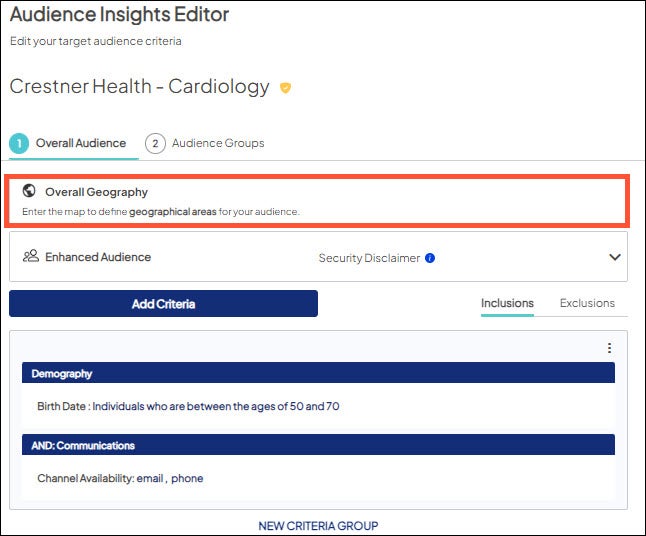Click the people icon for Enhanced Audience
646x536 pixels.
click(x=30, y=257)
